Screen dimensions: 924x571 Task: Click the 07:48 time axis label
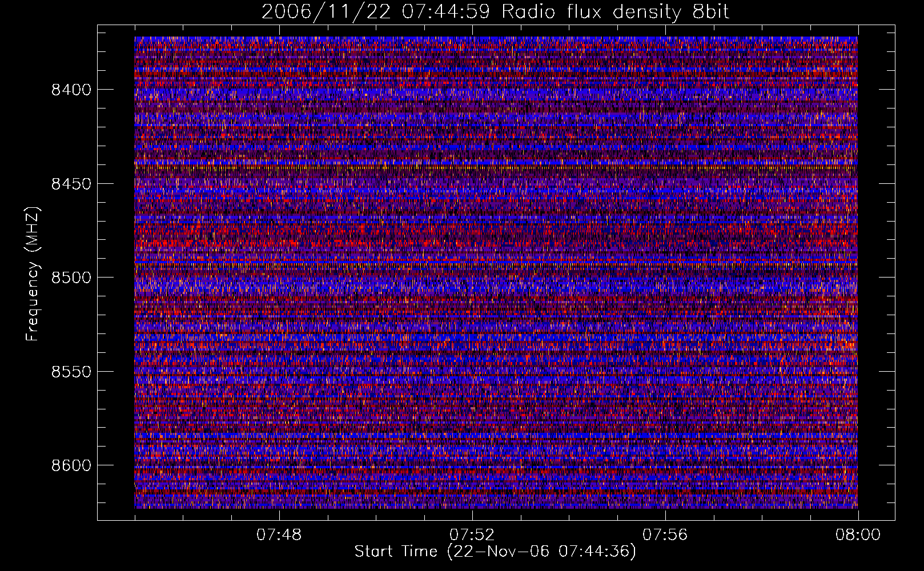[279, 535]
